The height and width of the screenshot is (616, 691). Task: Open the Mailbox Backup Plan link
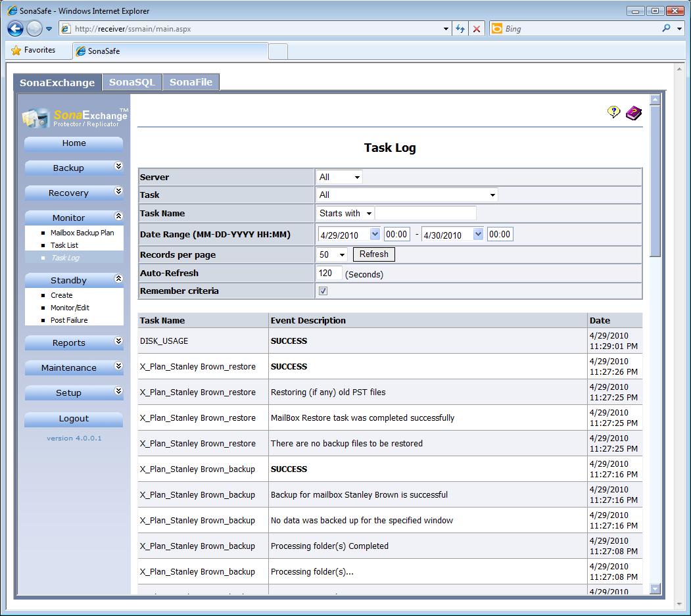pos(82,233)
